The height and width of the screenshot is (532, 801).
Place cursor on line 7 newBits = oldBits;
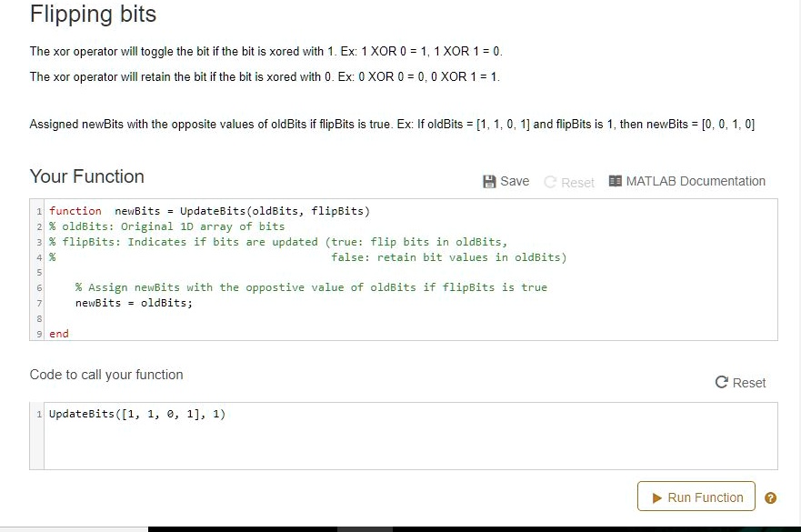(132, 303)
